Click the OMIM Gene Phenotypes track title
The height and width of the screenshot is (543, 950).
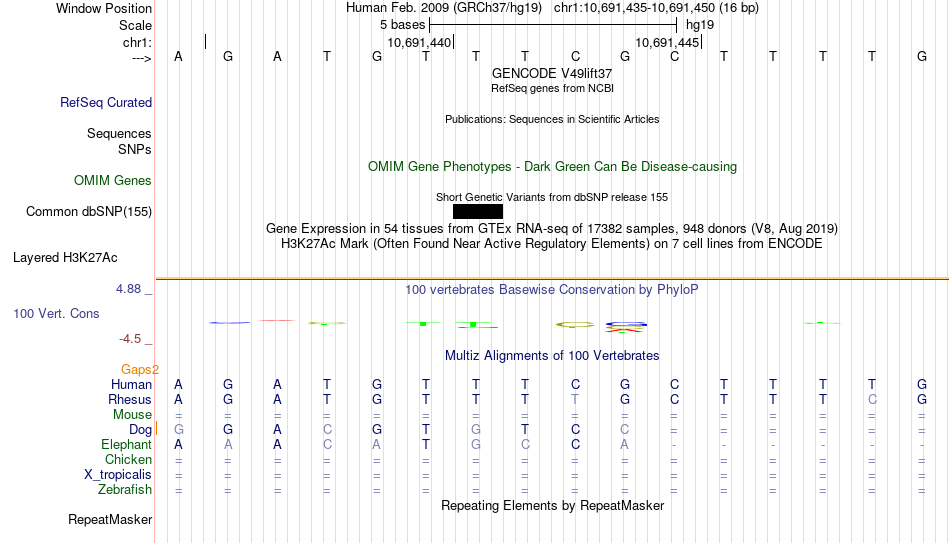(x=552, y=167)
